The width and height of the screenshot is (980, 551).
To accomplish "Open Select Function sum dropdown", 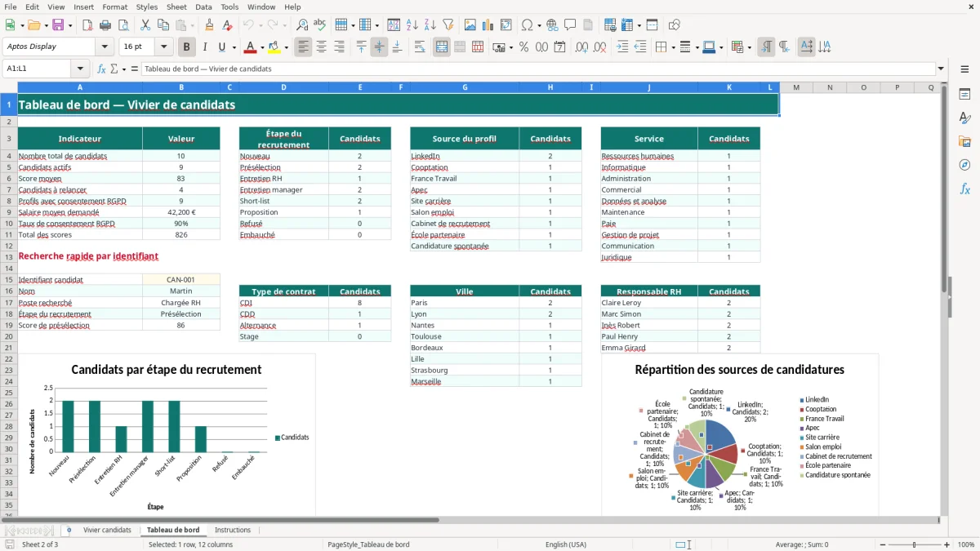I will (x=123, y=69).
